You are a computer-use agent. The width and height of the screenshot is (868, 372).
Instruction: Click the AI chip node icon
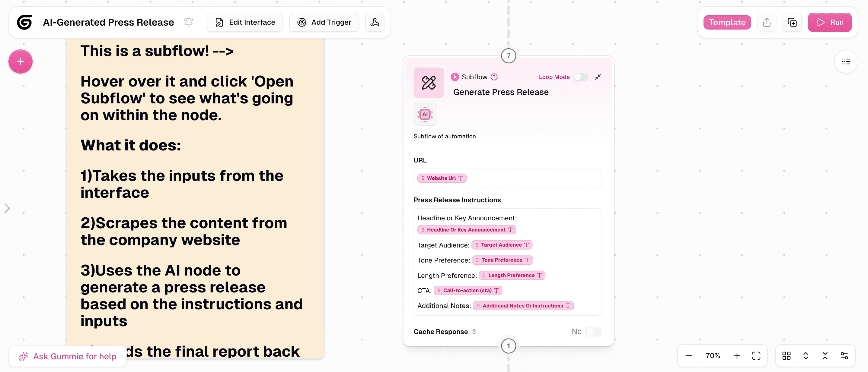click(x=425, y=115)
